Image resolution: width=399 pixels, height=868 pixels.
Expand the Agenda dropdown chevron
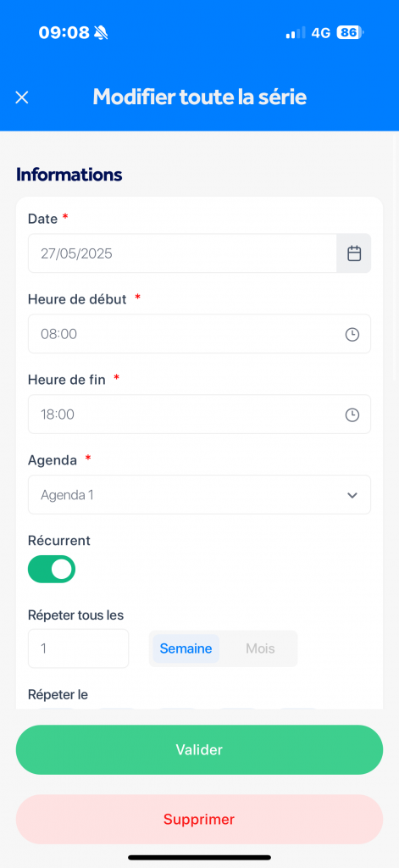click(352, 495)
